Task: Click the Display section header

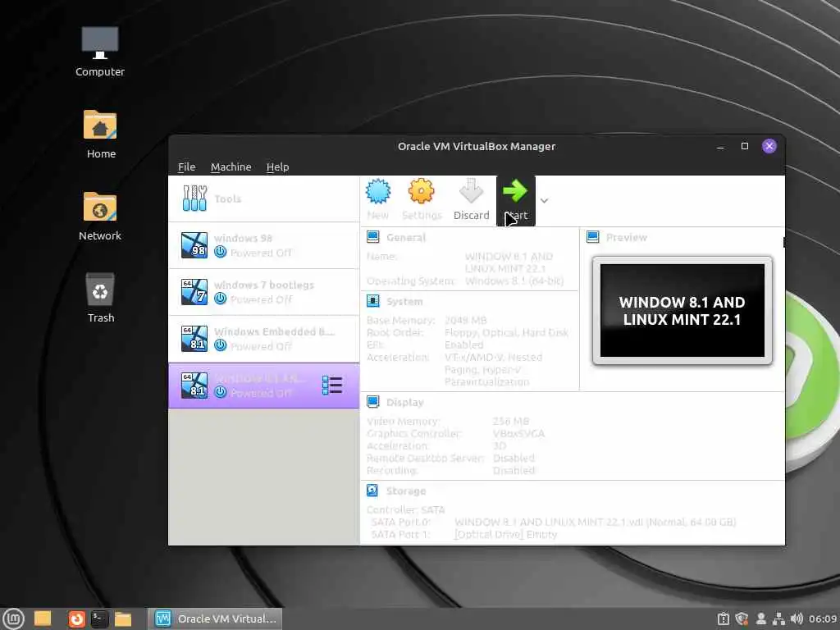Action: coord(405,402)
